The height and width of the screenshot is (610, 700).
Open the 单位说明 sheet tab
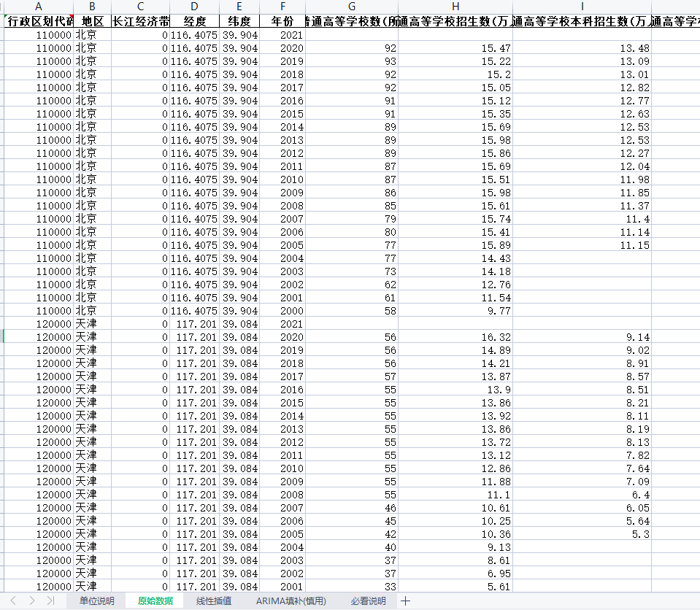(96, 601)
